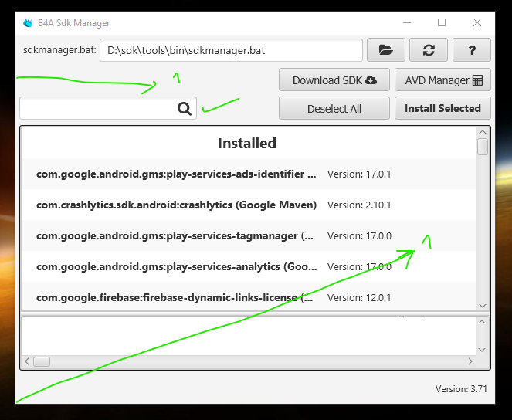Image resolution: width=512 pixels, height=420 pixels.
Task: Click package list scrollbar down arrow
Action: pyautogui.click(x=483, y=306)
